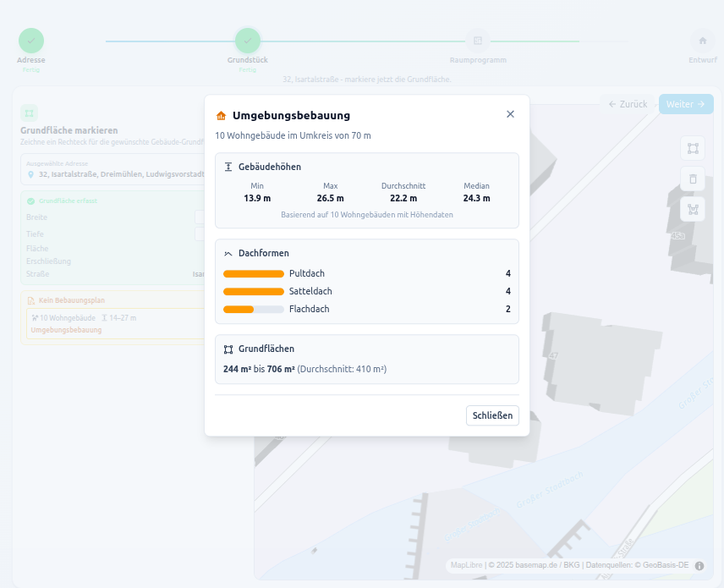Close the Umgebungsbebauung dialog with the X
The height and width of the screenshot is (588, 724).
tap(510, 113)
